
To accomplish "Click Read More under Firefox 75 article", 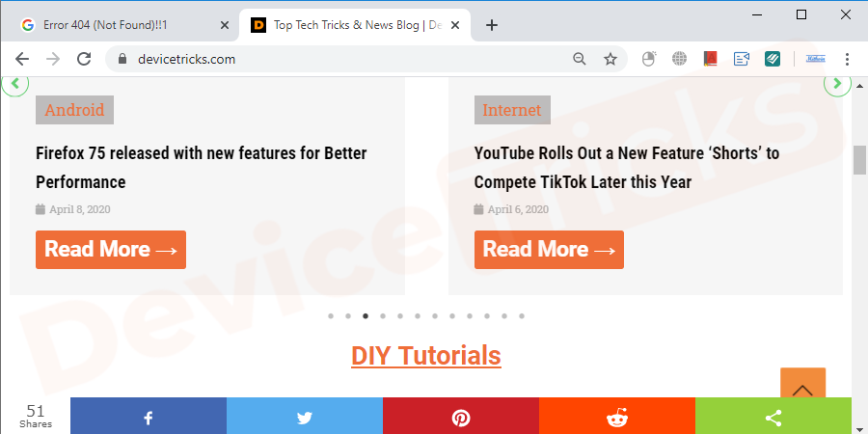I will pyautogui.click(x=111, y=250).
